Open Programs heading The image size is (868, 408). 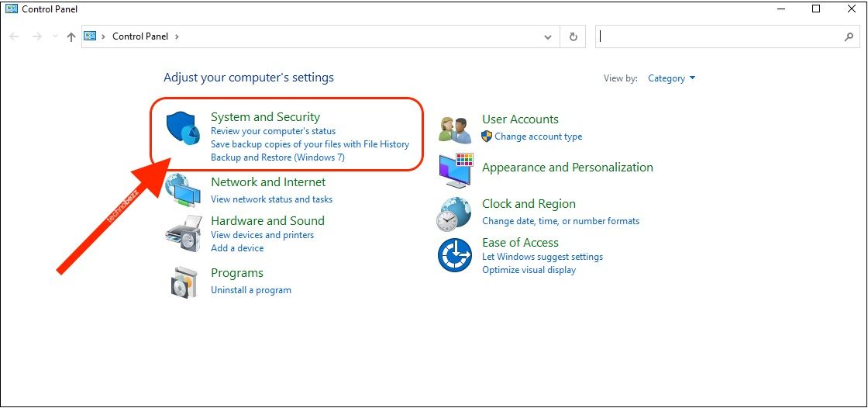pos(237,273)
